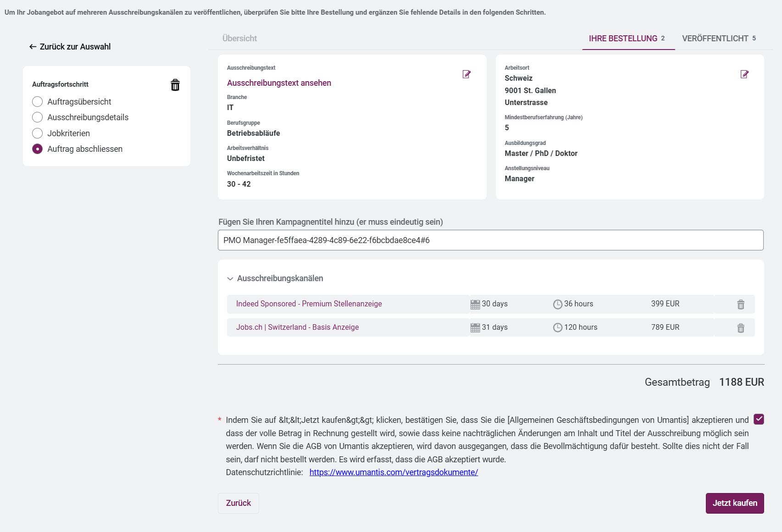Image resolution: width=782 pixels, height=532 pixels.
Task: Click calendar icon in Indeed Sponsored row
Action: (475, 305)
